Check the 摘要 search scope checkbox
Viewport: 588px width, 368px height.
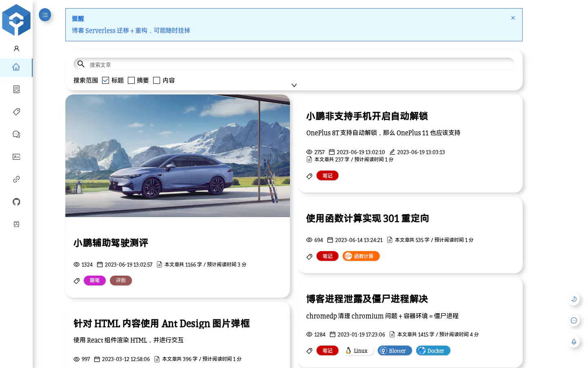pos(131,81)
